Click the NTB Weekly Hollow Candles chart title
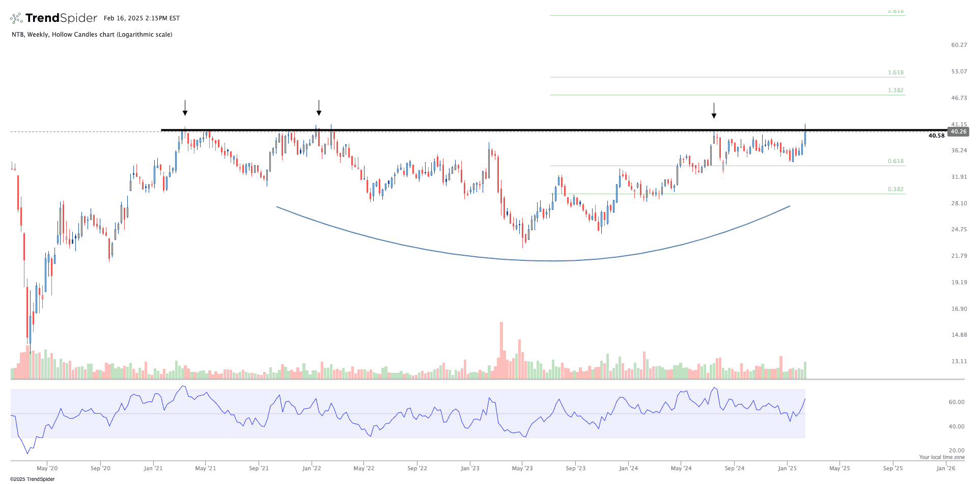980x484 pixels. pos(92,35)
